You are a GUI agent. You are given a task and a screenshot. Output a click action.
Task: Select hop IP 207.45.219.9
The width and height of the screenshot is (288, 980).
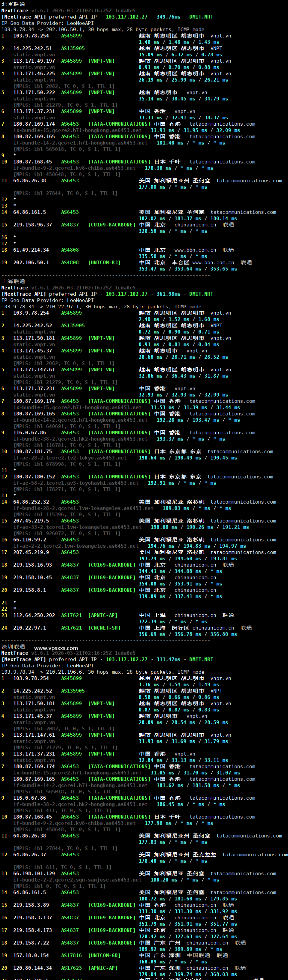31,552
